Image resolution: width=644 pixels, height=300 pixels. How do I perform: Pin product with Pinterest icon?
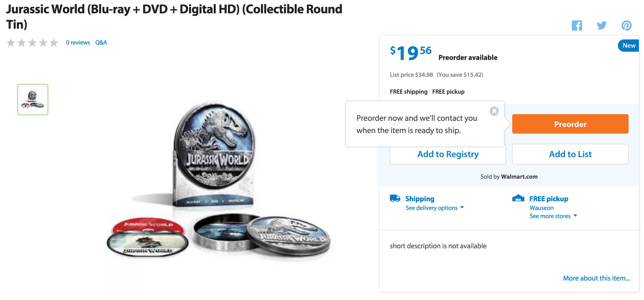(x=626, y=26)
